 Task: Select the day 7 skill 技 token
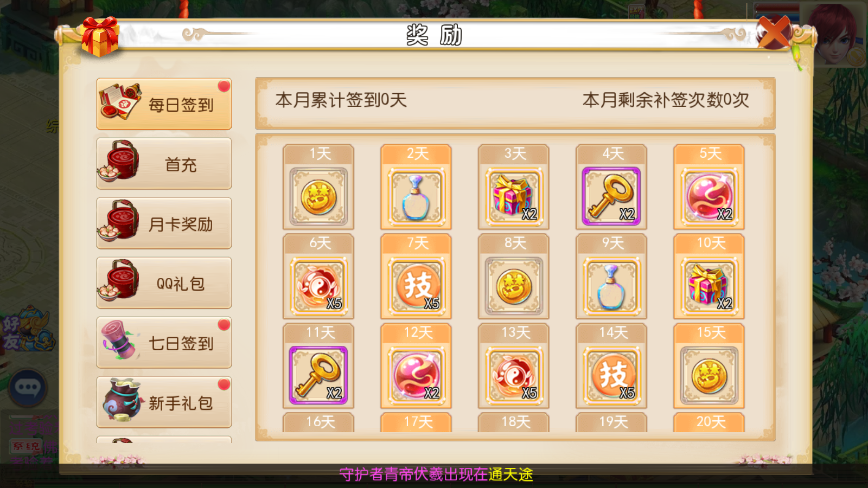[x=416, y=286]
